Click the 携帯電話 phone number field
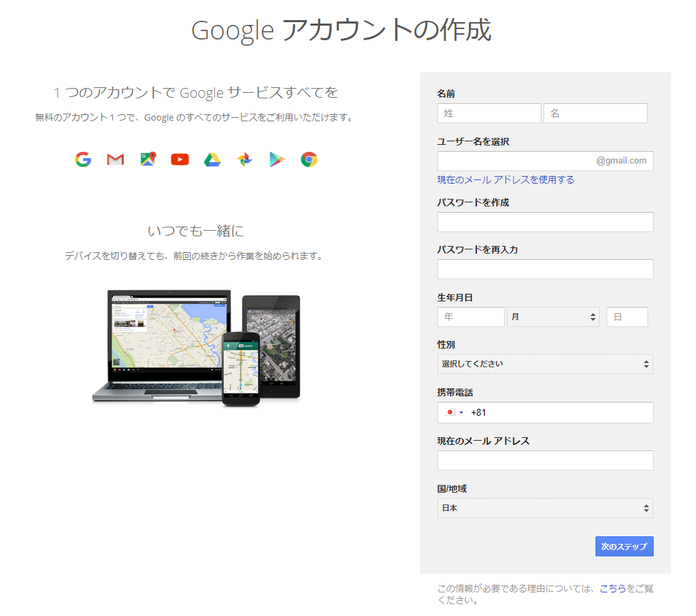696x616 pixels. pyautogui.click(x=545, y=412)
